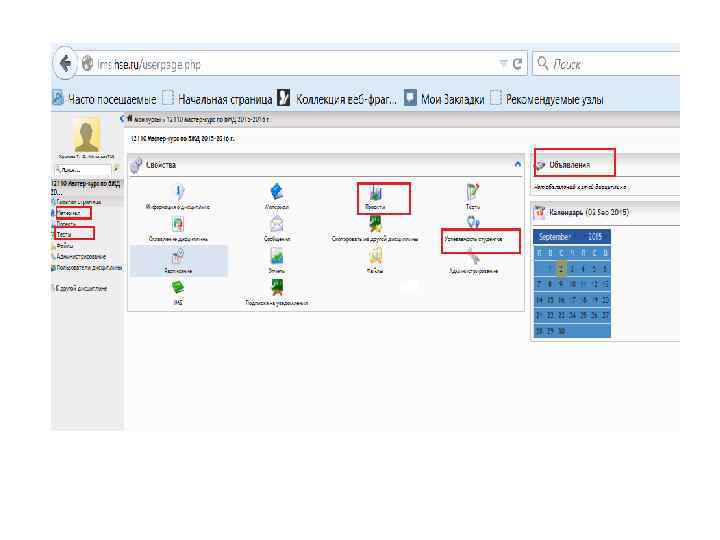The image size is (720, 540).
Task: Click the Объявления panel header
Action: 569,164
